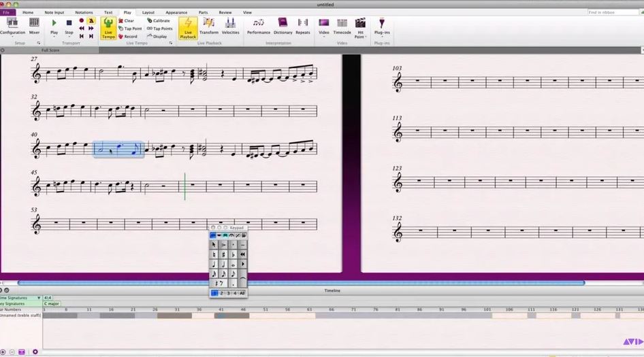Click the C major key signature marker
The image size is (644, 357).
click(52, 304)
